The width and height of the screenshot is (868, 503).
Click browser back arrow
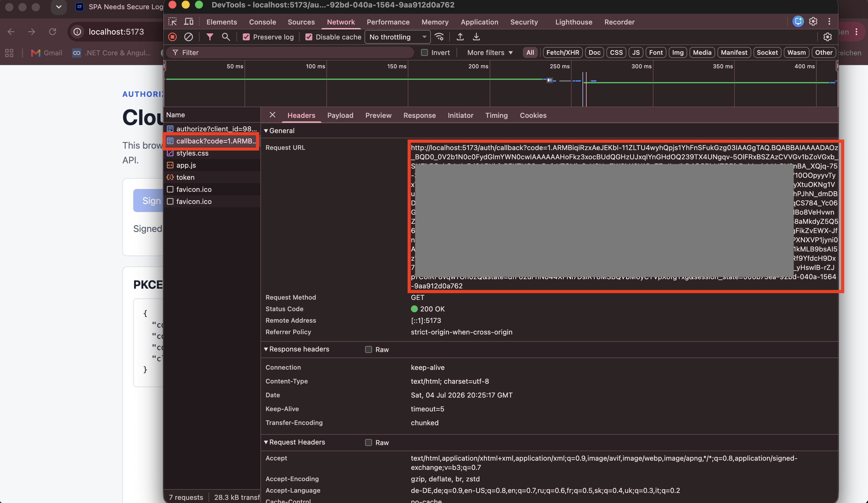click(x=11, y=32)
